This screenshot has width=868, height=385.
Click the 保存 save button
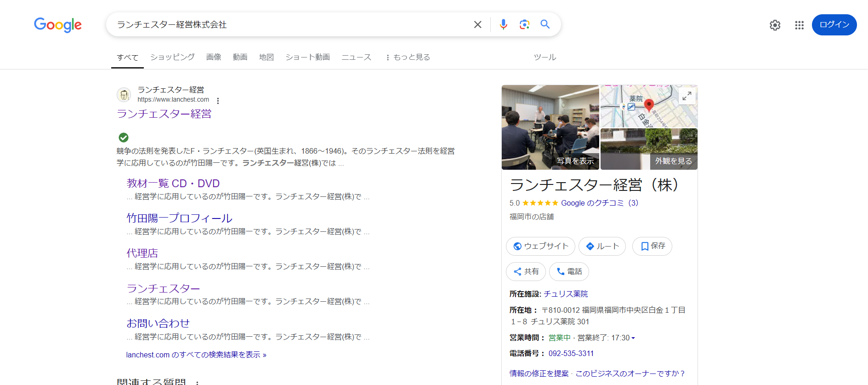pos(652,246)
